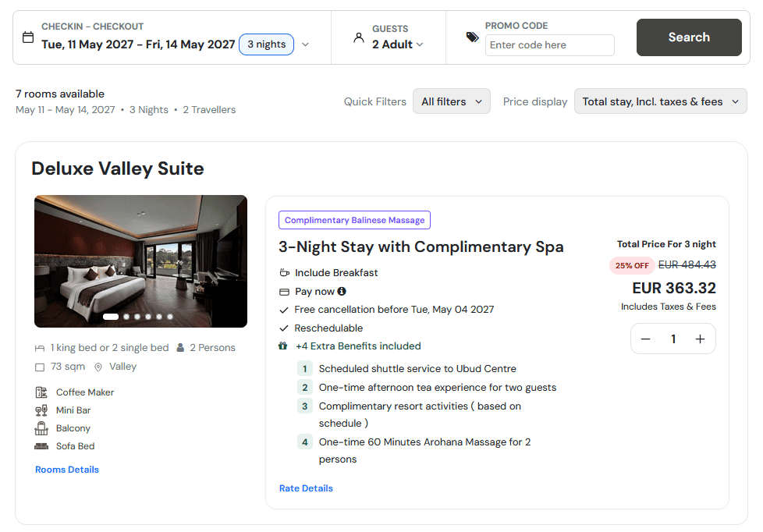This screenshot has height=532, width=763.
Task: Click the One-time afternoon tea experience benefit
Action: [x=438, y=388]
